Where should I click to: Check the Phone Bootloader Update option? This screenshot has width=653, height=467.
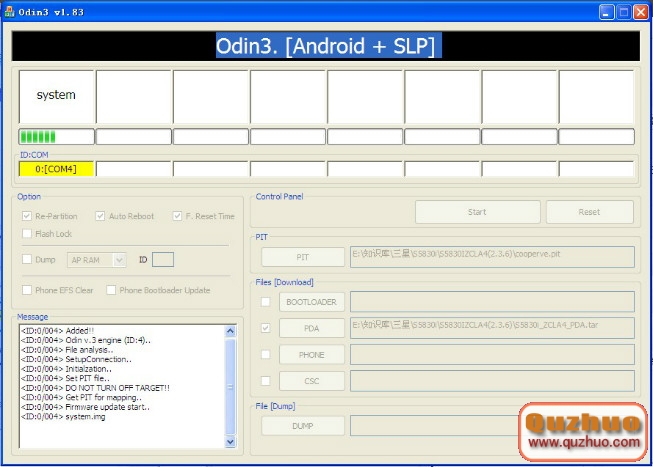point(111,290)
